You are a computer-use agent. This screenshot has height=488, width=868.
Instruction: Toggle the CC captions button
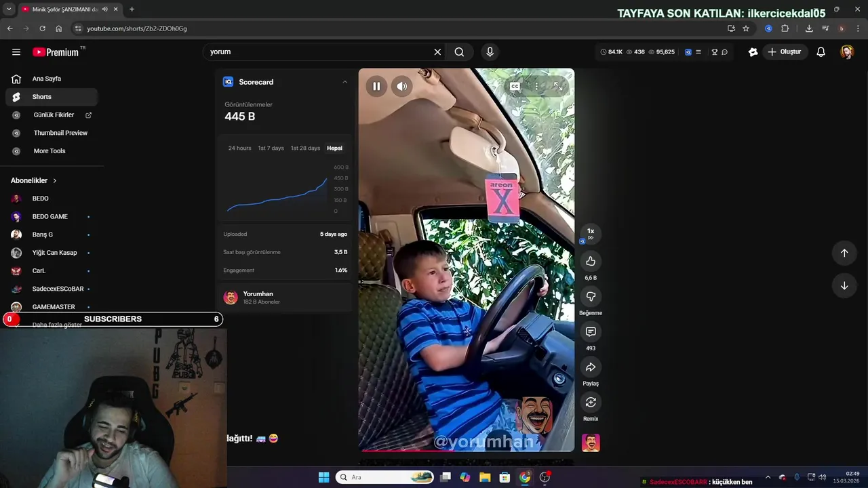pos(515,86)
